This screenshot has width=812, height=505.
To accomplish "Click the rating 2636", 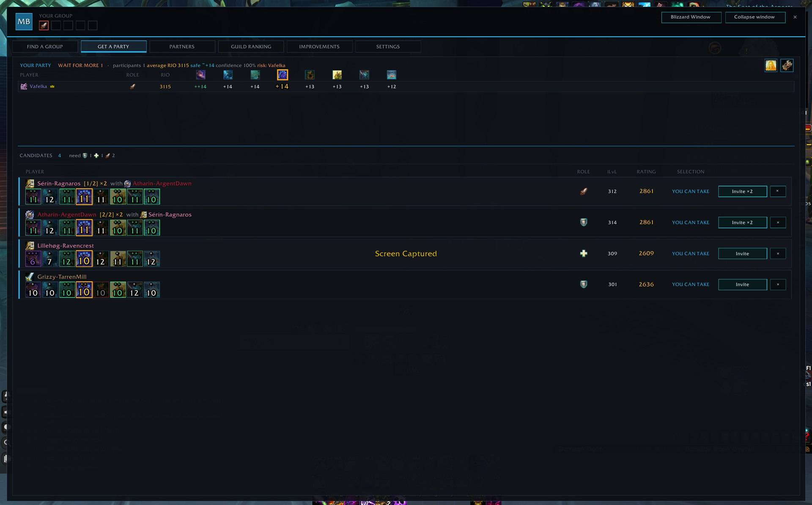I will [646, 285].
